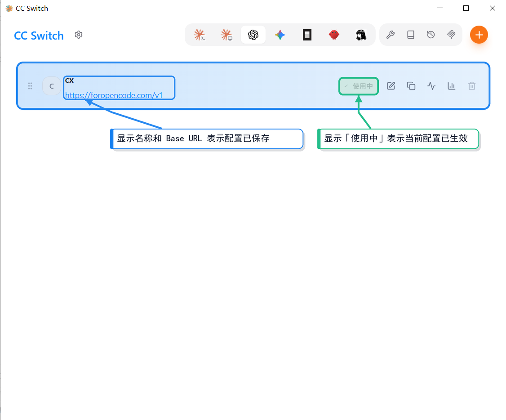Click the 使用中 status button
Image resolution: width=506 pixels, height=420 pixels.
coord(359,86)
